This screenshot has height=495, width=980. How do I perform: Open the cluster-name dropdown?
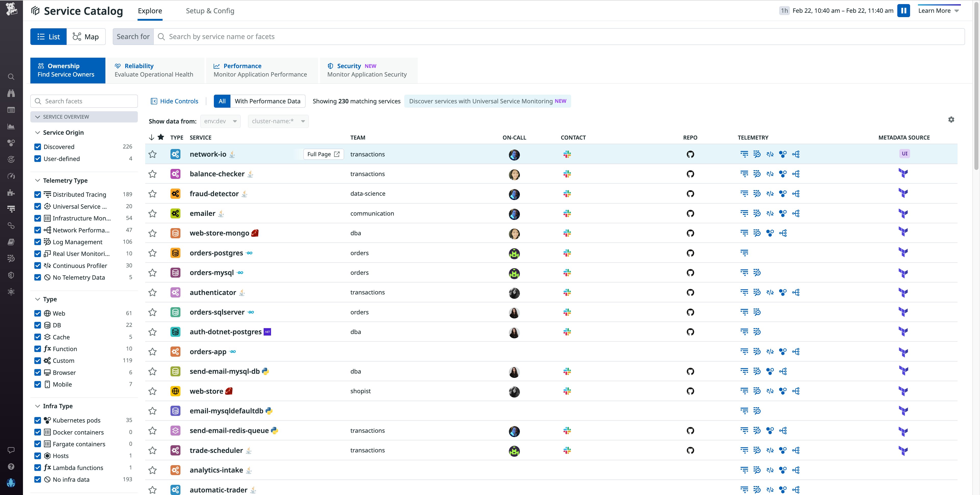pos(278,121)
